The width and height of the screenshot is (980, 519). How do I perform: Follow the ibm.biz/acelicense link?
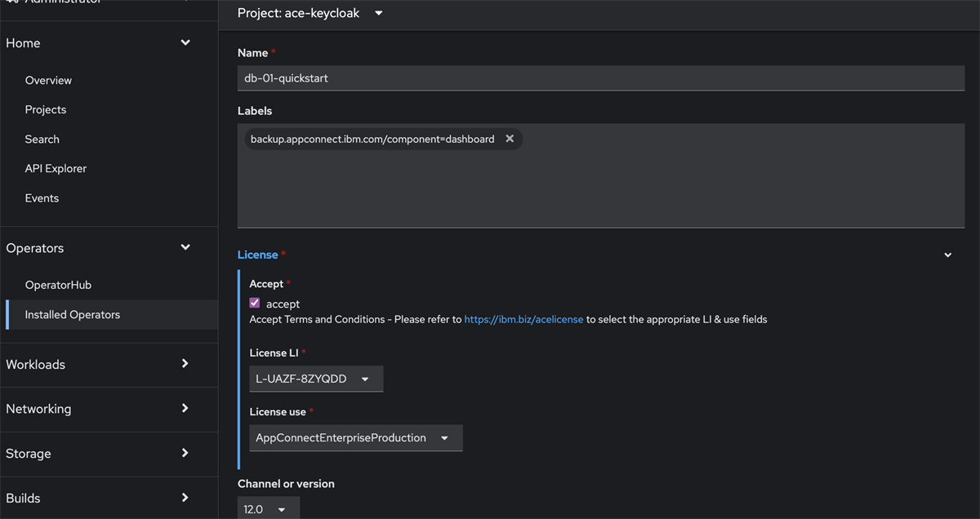[523, 319]
